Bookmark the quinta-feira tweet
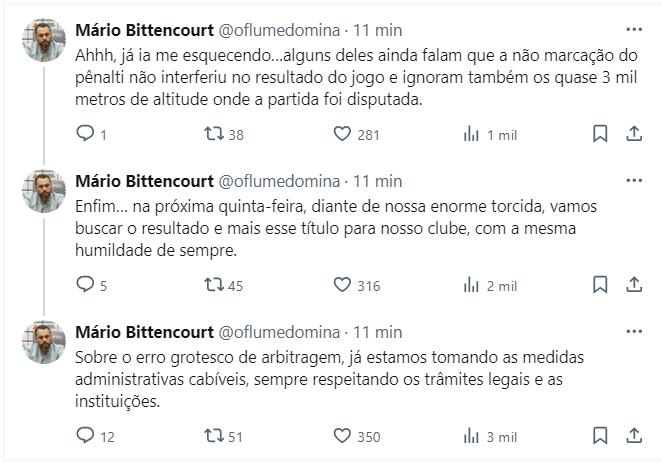The width and height of the screenshot is (662, 463). [x=600, y=285]
